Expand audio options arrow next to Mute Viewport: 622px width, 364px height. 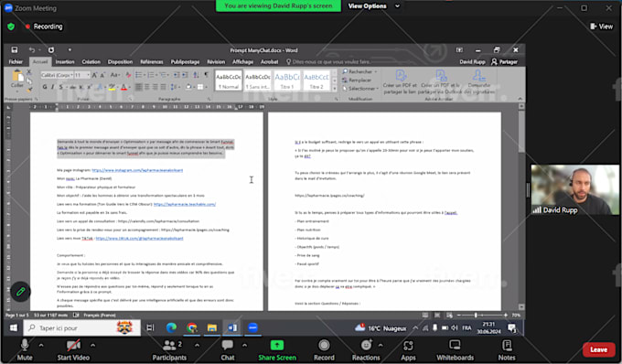coord(41,346)
